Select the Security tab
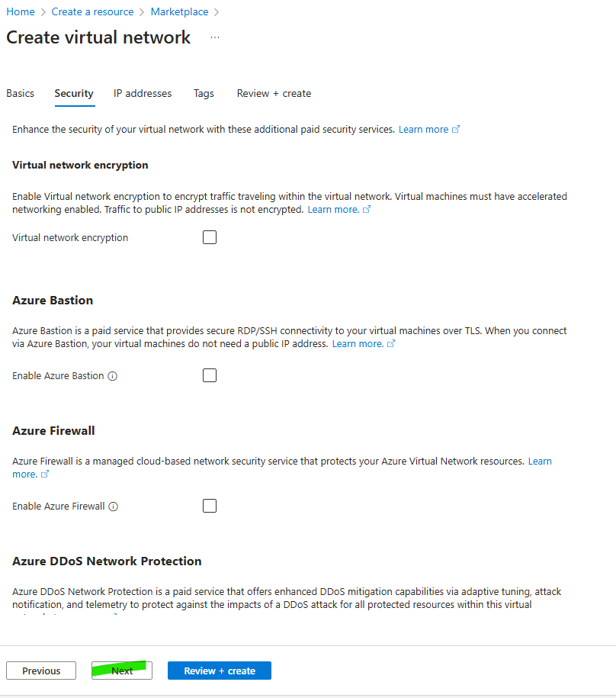Image resolution: width=616 pixels, height=698 pixels. pos(74,93)
